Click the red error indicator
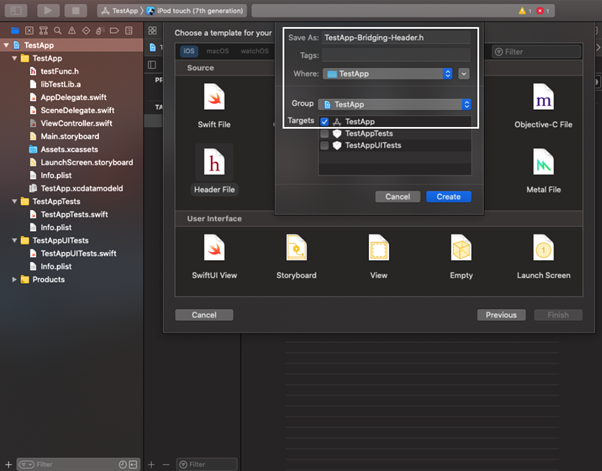602x471 pixels. pos(542,11)
